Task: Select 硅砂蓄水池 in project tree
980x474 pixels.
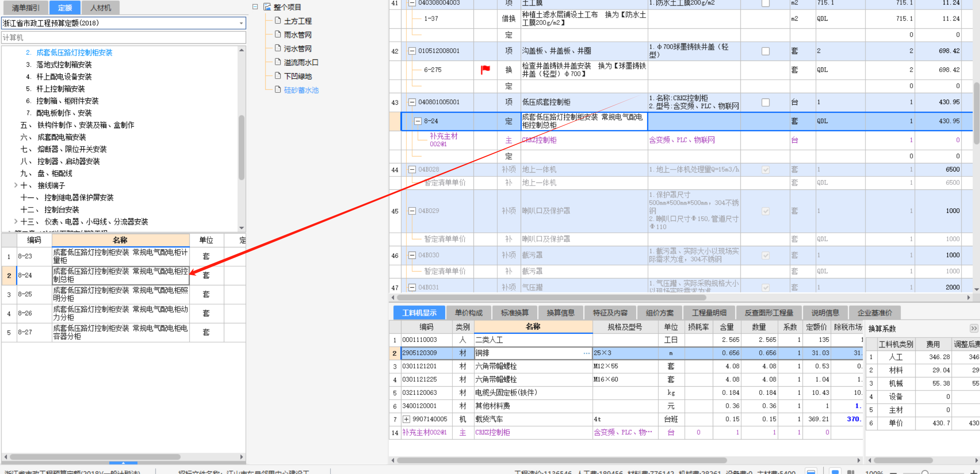Action: [x=301, y=90]
